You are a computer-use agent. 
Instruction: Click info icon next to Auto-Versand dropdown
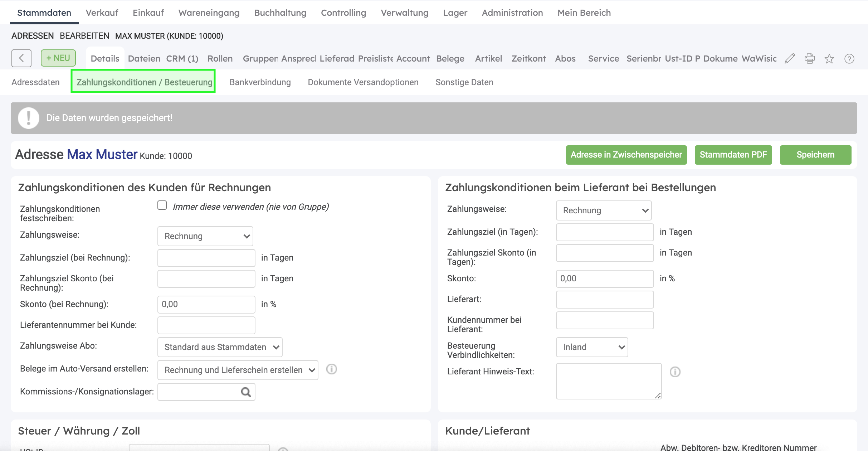point(332,369)
